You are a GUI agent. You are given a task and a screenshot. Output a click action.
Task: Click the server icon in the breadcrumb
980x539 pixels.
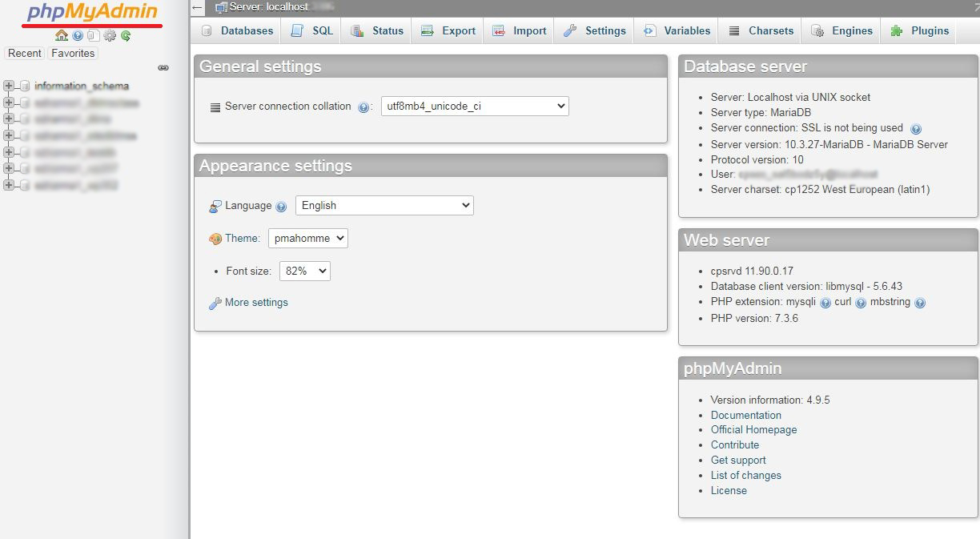[222, 7]
